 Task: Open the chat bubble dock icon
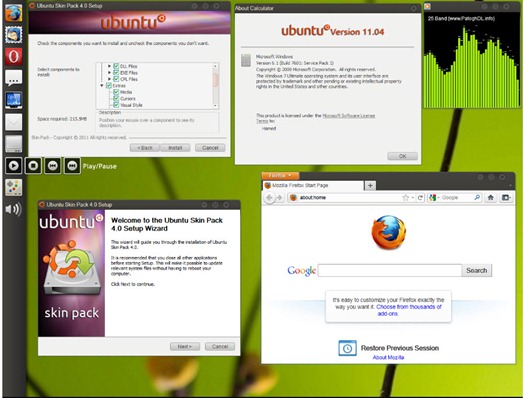click(14, 78)
